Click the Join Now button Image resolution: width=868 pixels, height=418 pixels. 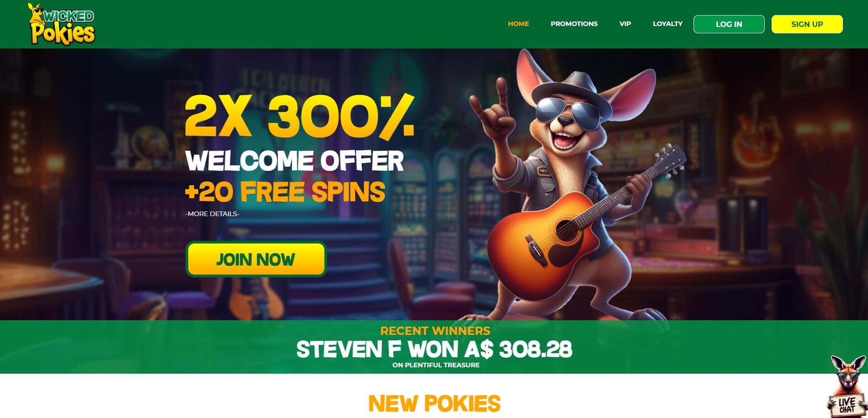click(x=256, y=259)
